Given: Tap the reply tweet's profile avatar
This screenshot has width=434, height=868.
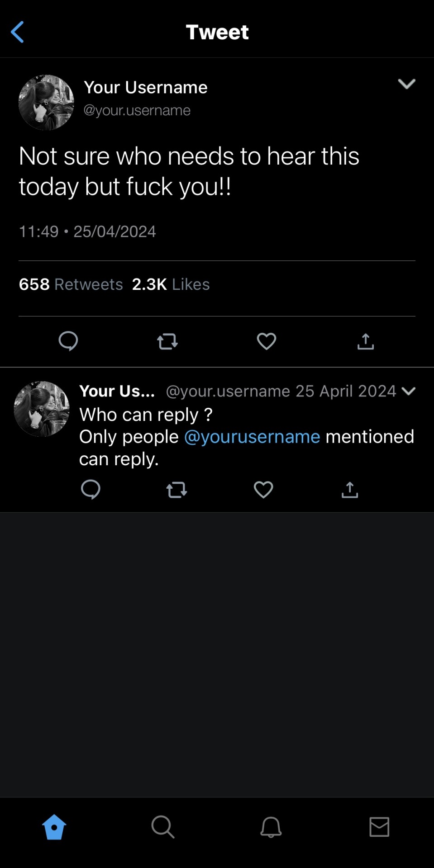Looking at the screenshot, I should (42, 409).
